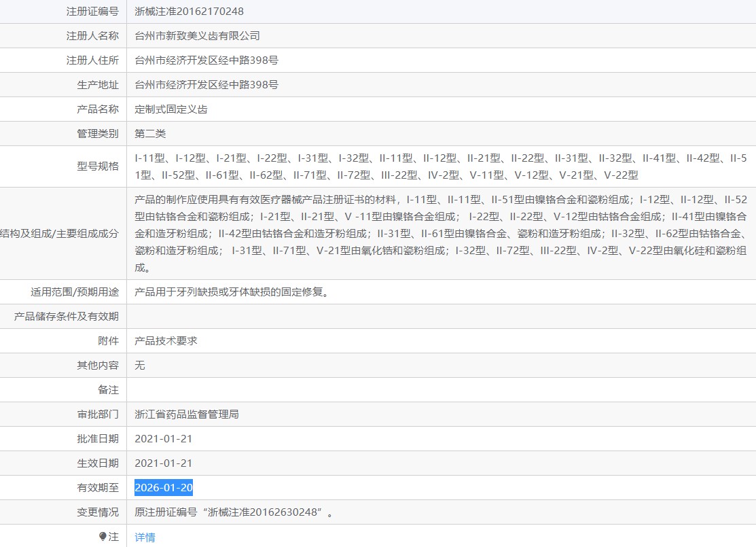The image size is (756, 547).
Task: Click the change record 原注册证编号 text
Action: (x=234, y=512)
